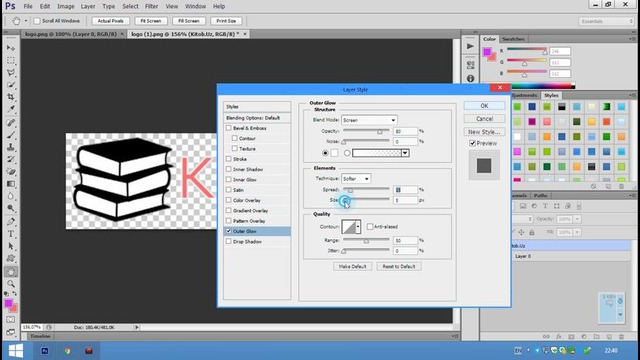Select the Hand tool in toolbar
The height and width of the screenshot is (360, 640).
tap(11, 271)
